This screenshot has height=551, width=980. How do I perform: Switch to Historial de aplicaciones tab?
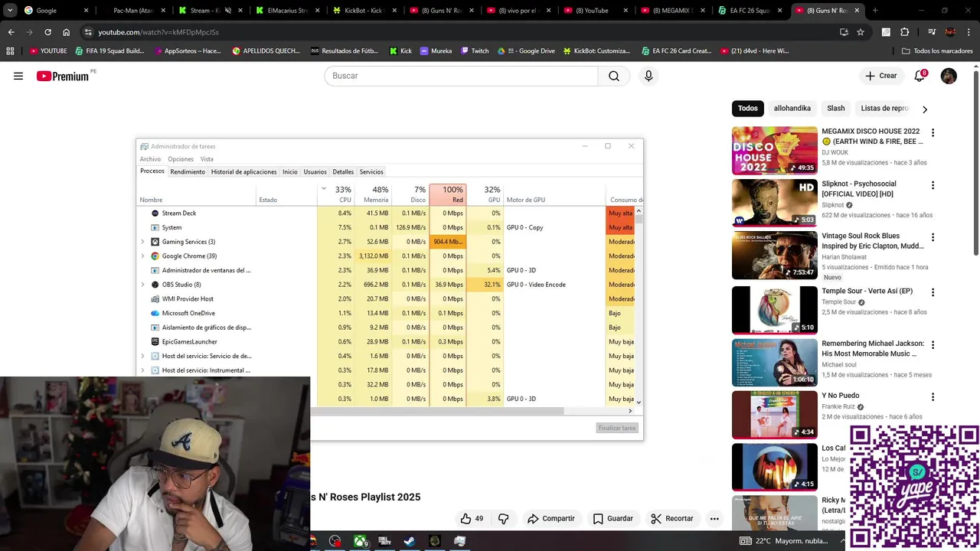coord(243,172)
